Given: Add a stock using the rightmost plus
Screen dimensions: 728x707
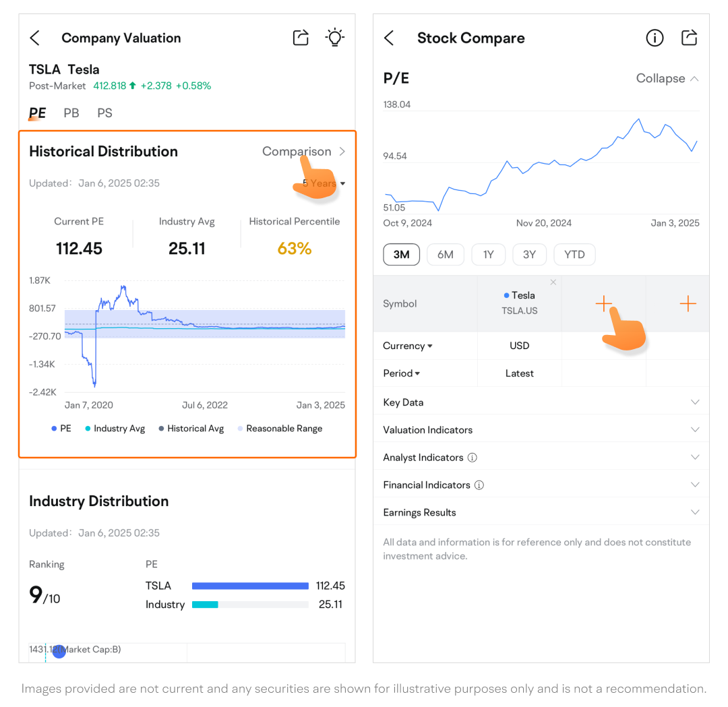Looking at the screenshot, I should pos(688,304).
